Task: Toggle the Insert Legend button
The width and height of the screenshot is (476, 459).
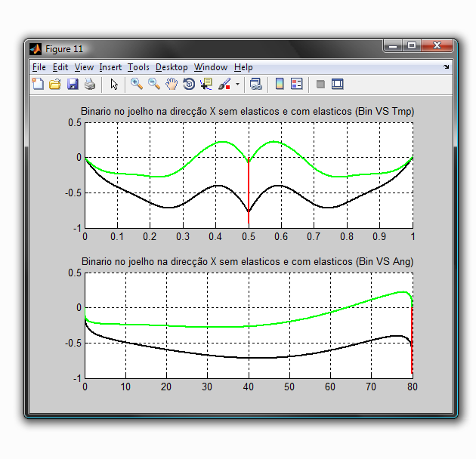Action: (297, 84)
